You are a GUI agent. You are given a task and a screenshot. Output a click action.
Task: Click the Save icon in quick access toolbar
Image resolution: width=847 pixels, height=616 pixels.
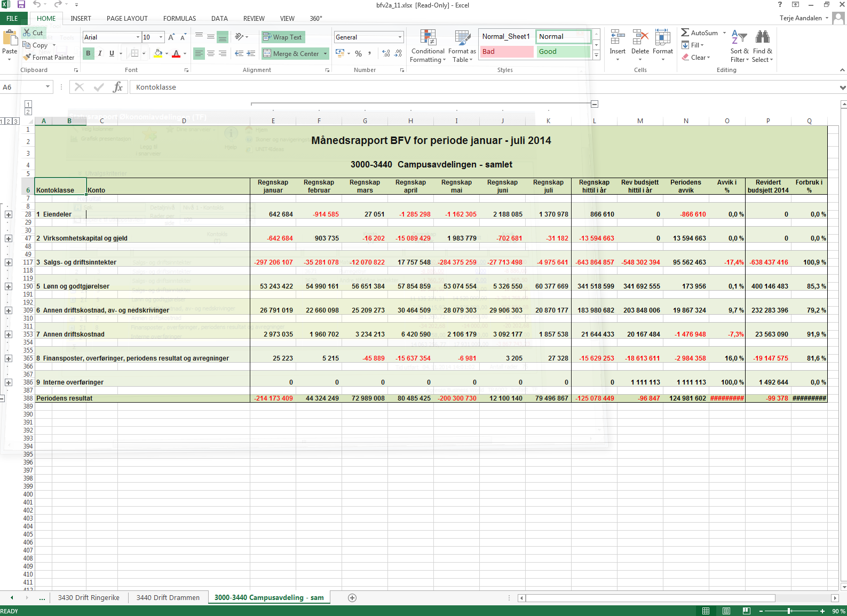pyautogui.click(x=21, y=5)
